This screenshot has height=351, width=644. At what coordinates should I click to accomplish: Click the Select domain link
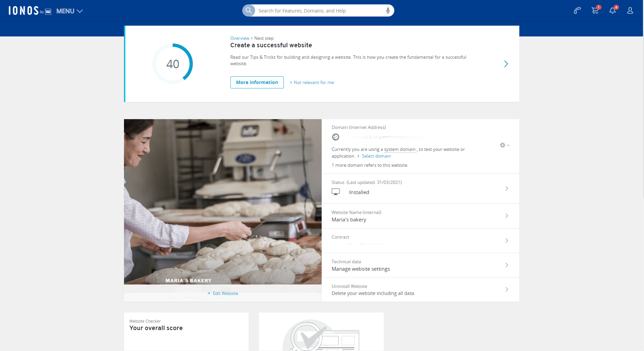tap(376, 156)
